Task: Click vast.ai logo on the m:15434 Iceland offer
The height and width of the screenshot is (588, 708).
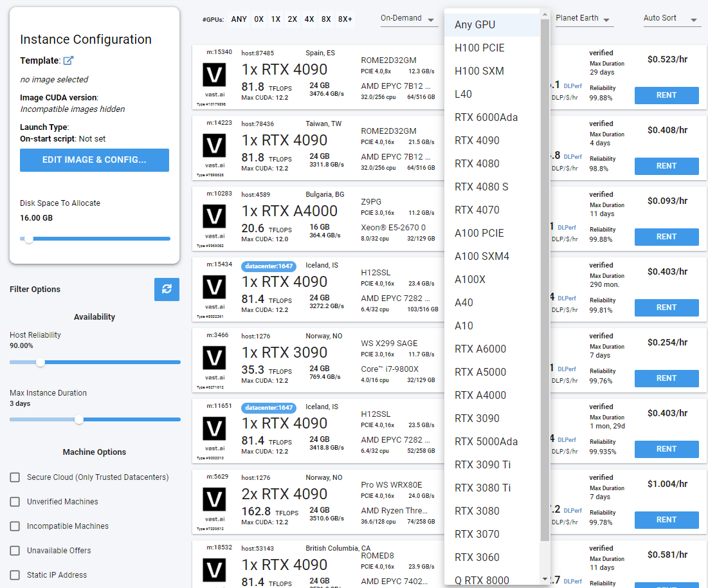Action: [x=214, y=287]
